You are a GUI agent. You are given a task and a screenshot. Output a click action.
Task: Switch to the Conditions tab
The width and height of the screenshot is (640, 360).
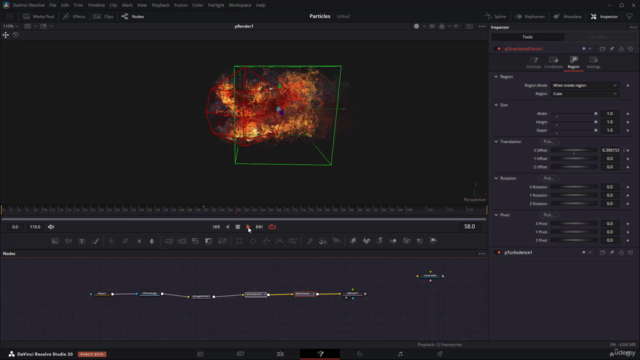553,62
